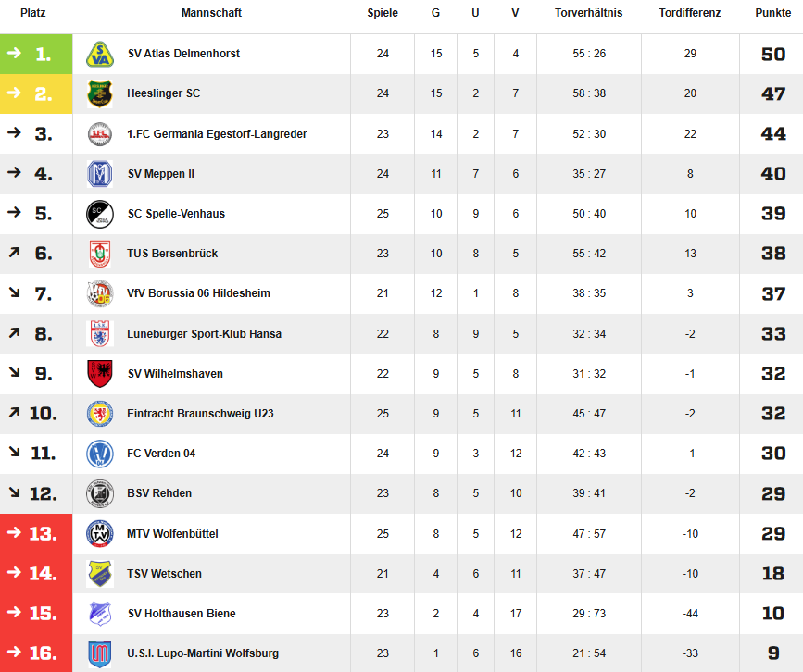This screenshot has width=803, height=672.
Task: Click the SV Atlas Delmenhorst club logo
Action: click(99, 54)
